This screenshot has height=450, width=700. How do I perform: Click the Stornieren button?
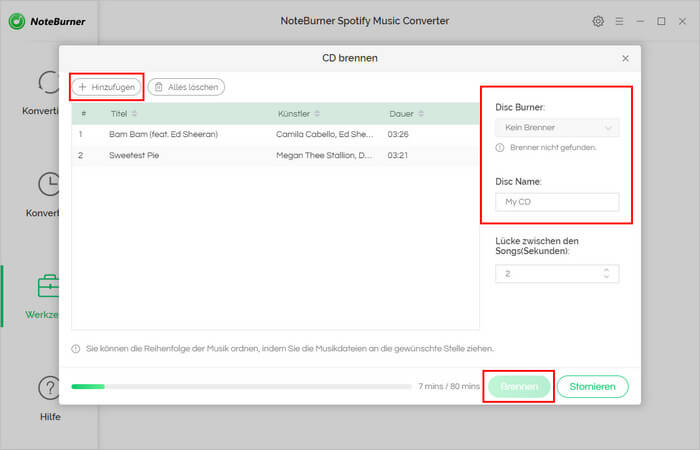tap(592, 387)
